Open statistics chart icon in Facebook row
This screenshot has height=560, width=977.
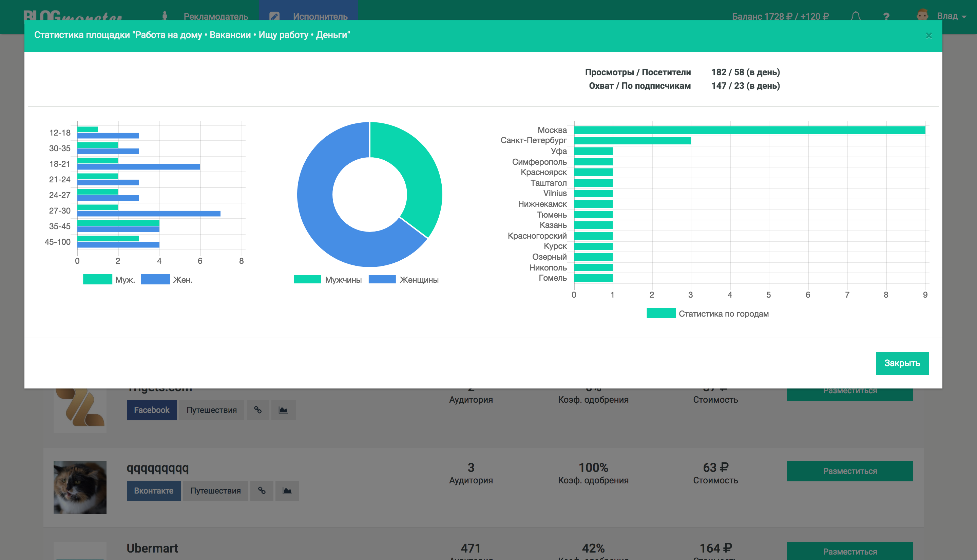pyautogui.click(x=283, y=410)
